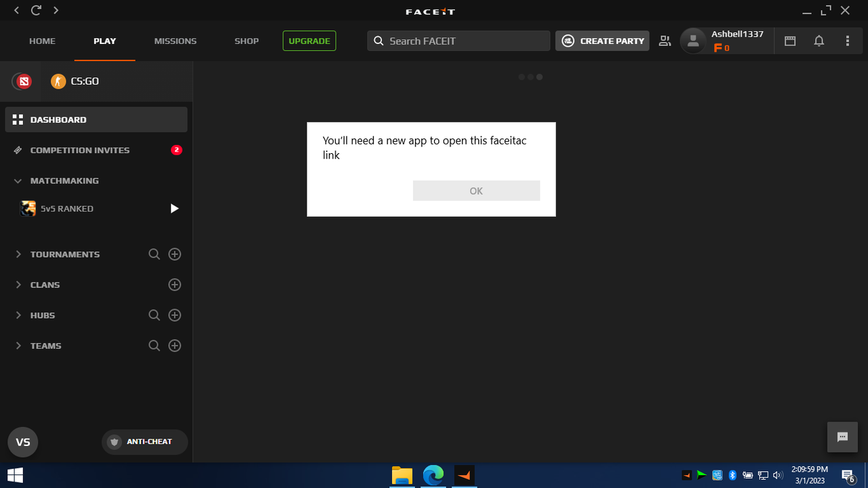
Task: Open the Windows action center notifications
Action: point(848,476)
